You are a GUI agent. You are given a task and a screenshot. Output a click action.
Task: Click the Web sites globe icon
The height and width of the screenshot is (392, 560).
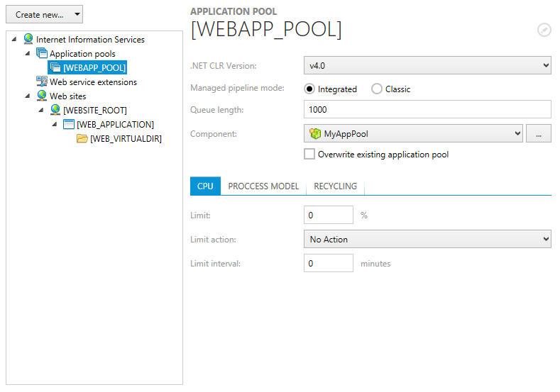pos(42,96)
